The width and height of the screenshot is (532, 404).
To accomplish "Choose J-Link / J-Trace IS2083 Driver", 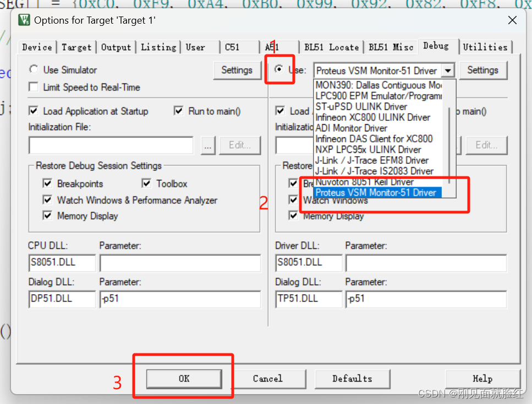I will (x=379, y=171).
